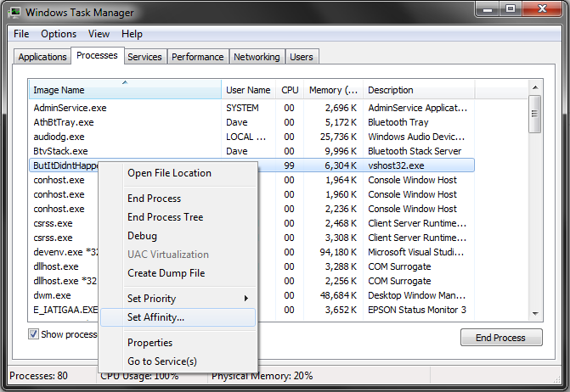Click the End Process button

(x=501, y=338)
